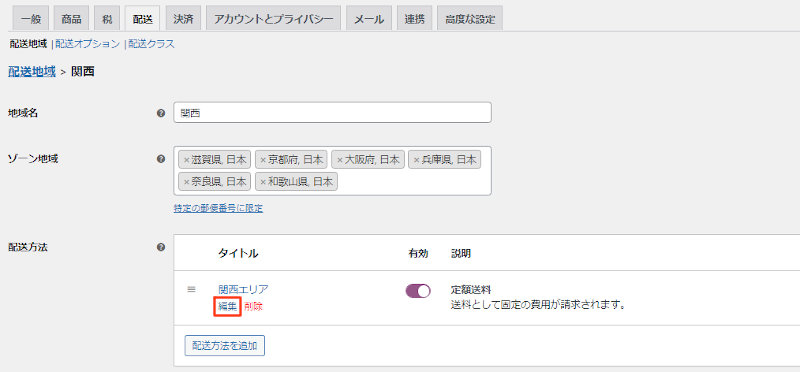The width and height of the screenshot is (800, 372).
Task: Remove 滋賀県, 日本 from zone regions
Action: [x=186, y=160]
